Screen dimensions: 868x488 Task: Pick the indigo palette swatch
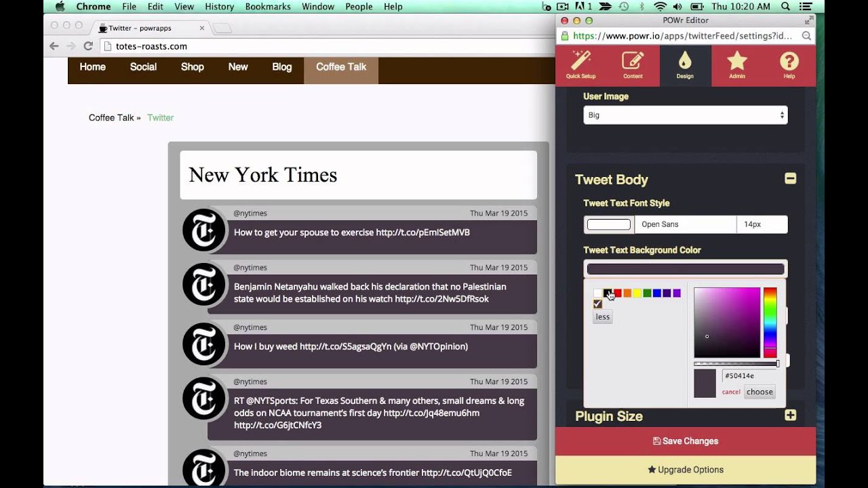(x=667, y=293)
